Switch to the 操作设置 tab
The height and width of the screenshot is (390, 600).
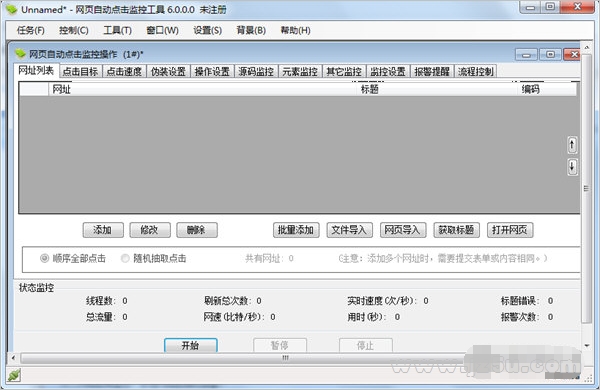tap(212, 72)
